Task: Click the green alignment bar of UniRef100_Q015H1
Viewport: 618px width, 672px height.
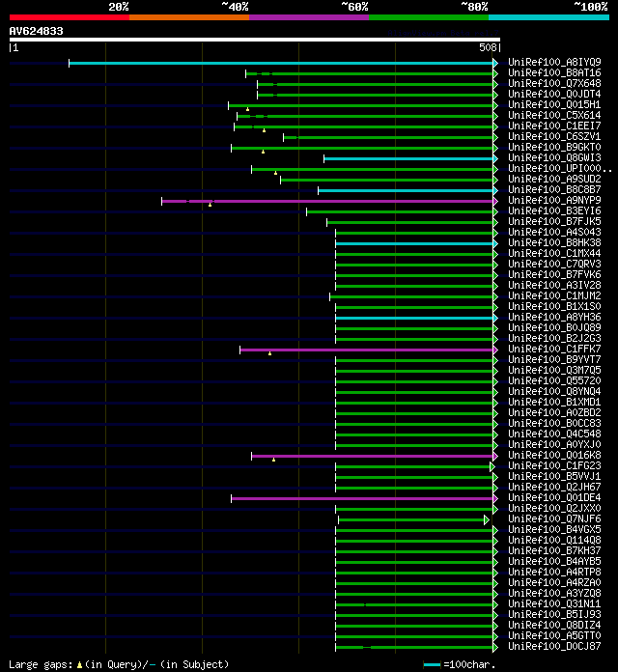Action: pos(360,105)
